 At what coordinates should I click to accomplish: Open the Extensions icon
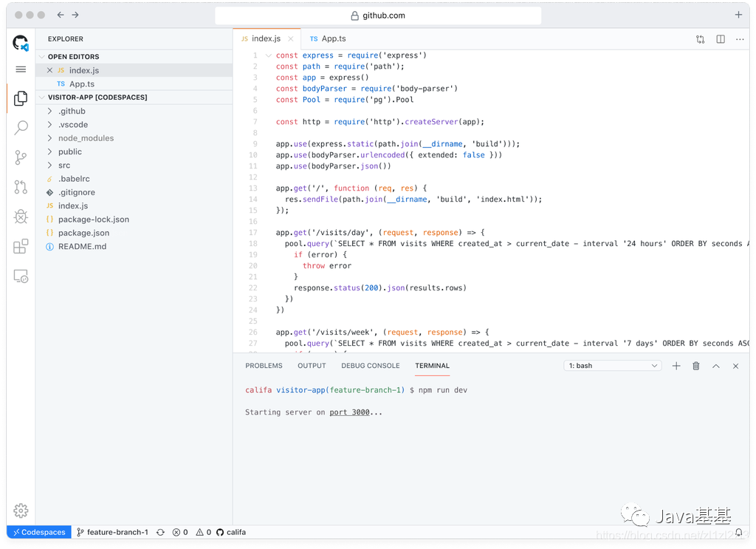pos(21,247)
